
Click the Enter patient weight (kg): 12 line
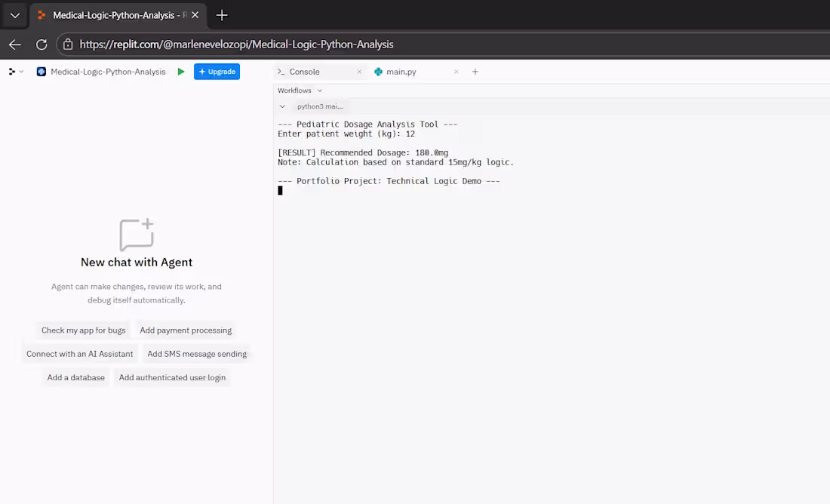pos(346,134)
